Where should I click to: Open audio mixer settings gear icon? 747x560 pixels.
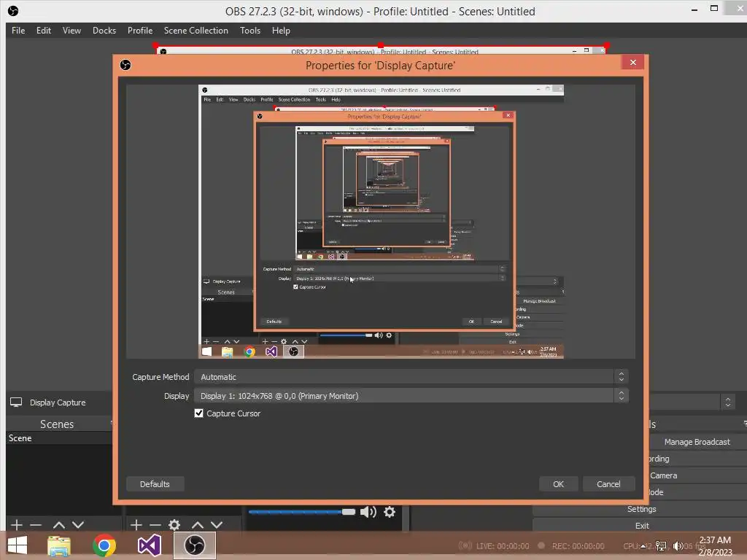(390, 512)
